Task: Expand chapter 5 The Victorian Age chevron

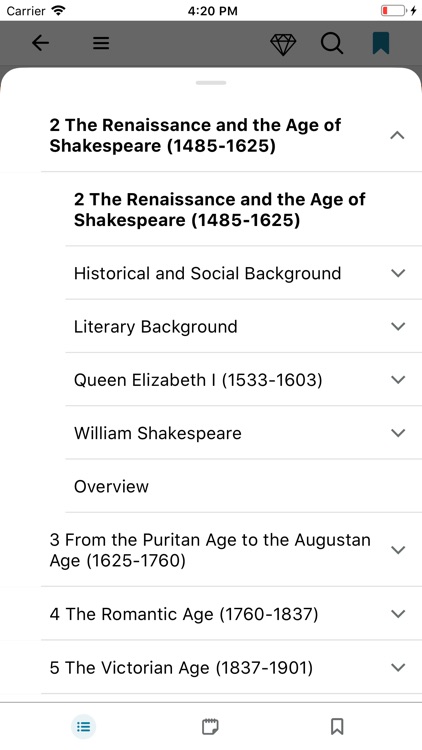Action: 398,667
